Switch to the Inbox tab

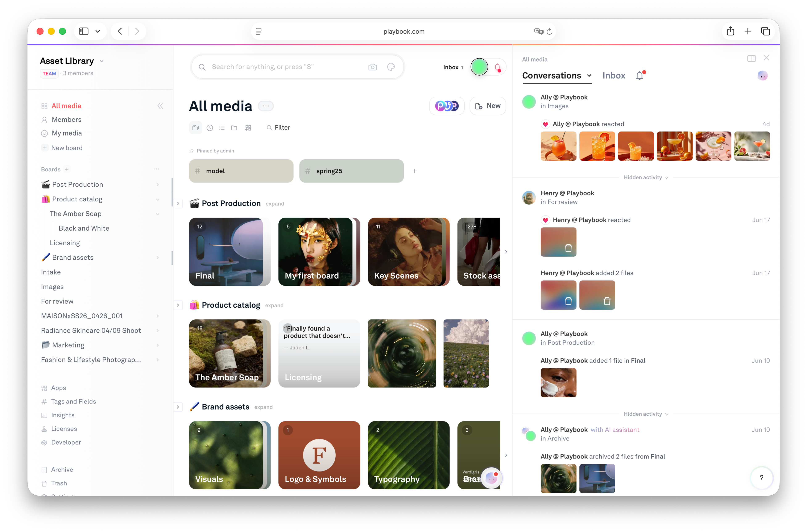(x=613, y=75)
